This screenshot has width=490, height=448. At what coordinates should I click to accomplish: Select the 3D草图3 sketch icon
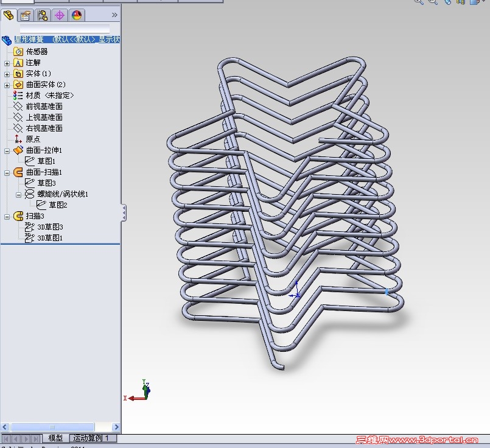click(30, 227)
